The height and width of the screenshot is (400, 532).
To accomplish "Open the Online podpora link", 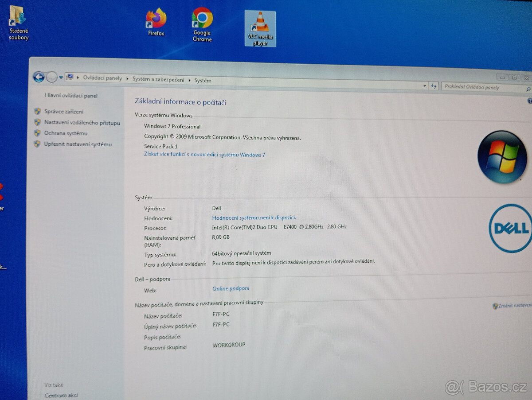I will click(x=231, y=288).
